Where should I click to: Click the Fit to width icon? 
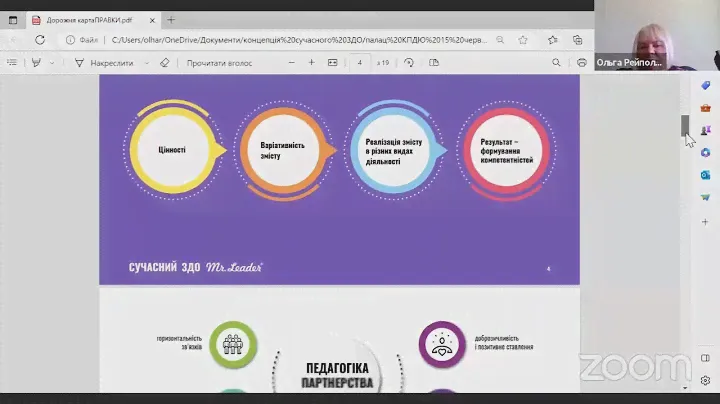pyautogui.click(x=334, y=62)
